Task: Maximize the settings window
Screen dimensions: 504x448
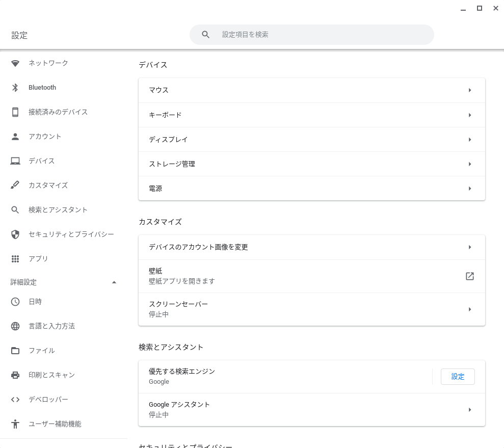Action: 479,8
